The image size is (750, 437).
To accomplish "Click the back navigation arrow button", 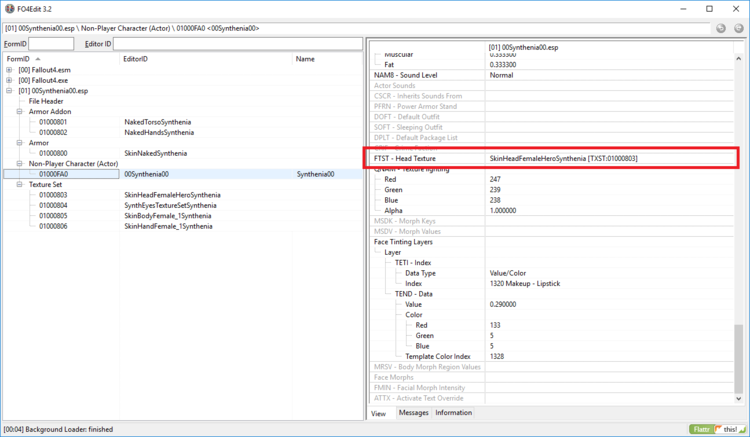I will (x=721, y=28).
